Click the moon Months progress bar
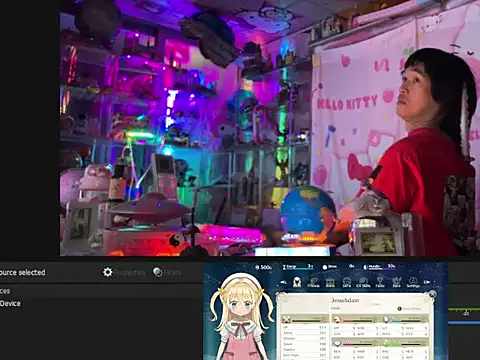This screenshot has width=480, height=360. (x=379, y=267)
